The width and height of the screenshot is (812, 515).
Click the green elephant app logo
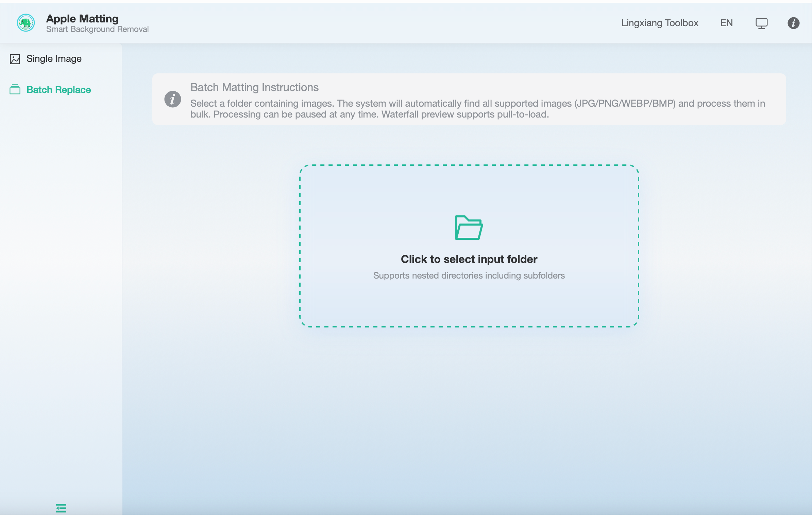point(26,23)
